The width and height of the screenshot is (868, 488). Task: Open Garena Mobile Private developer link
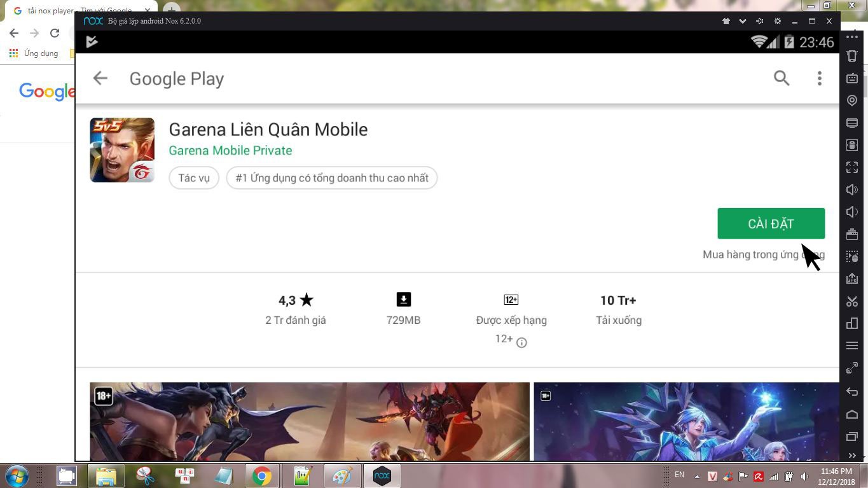click(x=230, y=151)
